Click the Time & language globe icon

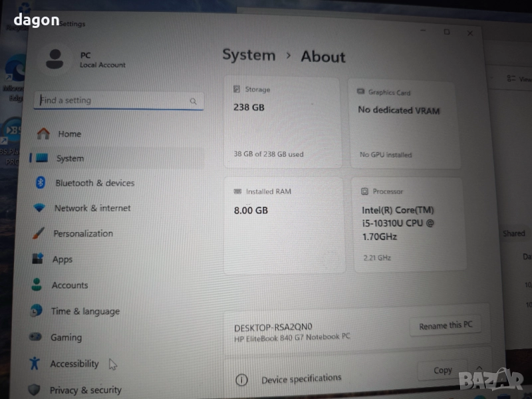(37, 311)
